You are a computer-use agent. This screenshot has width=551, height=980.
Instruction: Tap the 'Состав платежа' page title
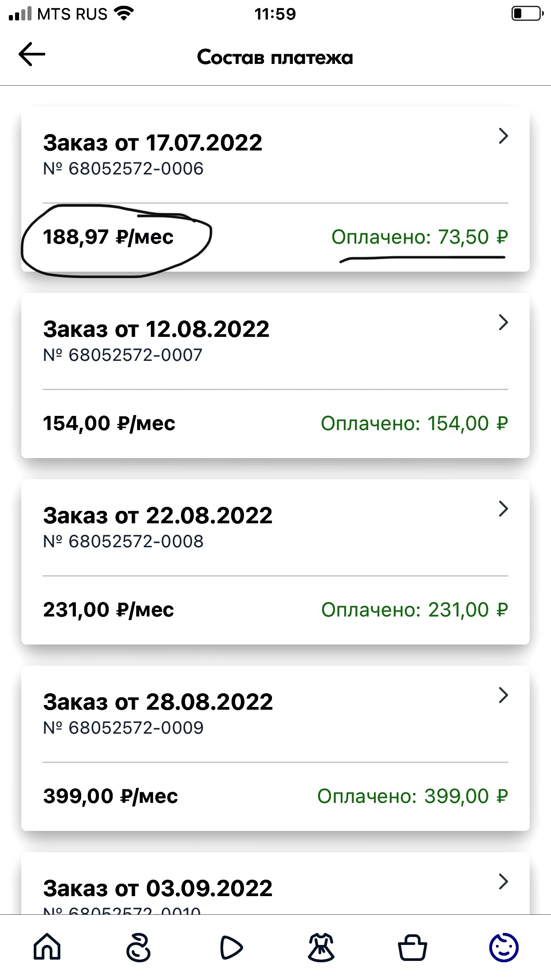click(275, 57)
